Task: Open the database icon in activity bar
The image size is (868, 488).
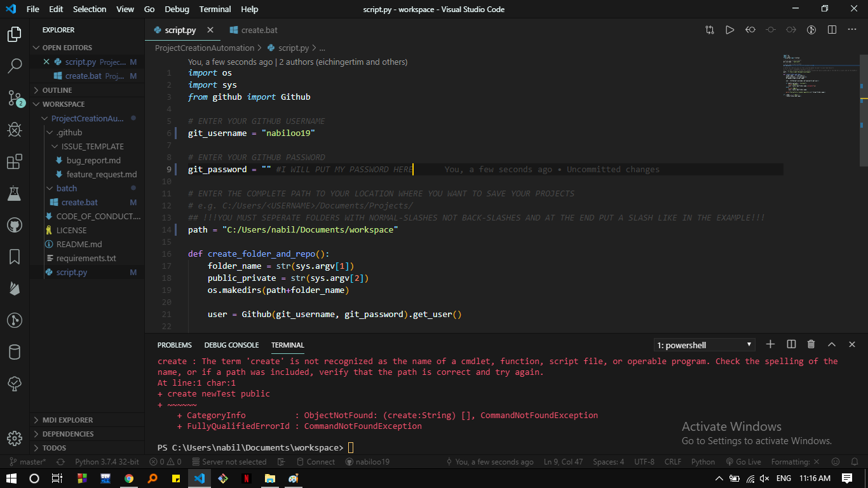Action: coord(15,352)
